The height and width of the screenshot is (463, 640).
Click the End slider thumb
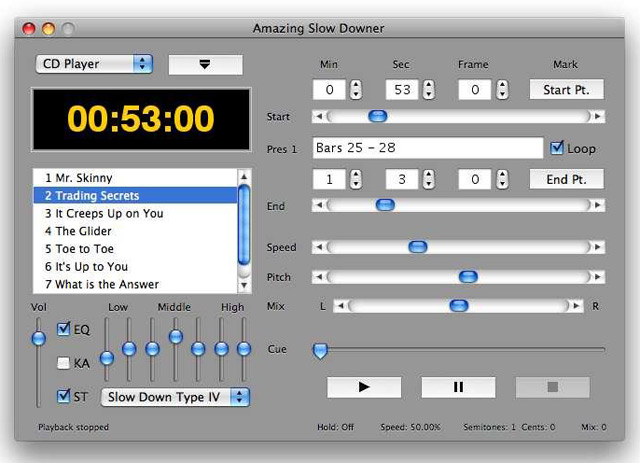pyautogui.click(x=385, y=205)
